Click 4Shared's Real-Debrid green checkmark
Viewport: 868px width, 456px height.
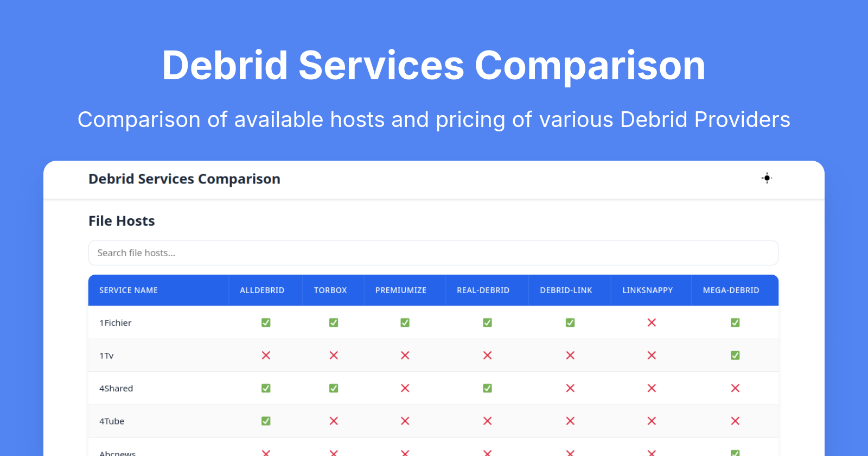tap(488, 388)
